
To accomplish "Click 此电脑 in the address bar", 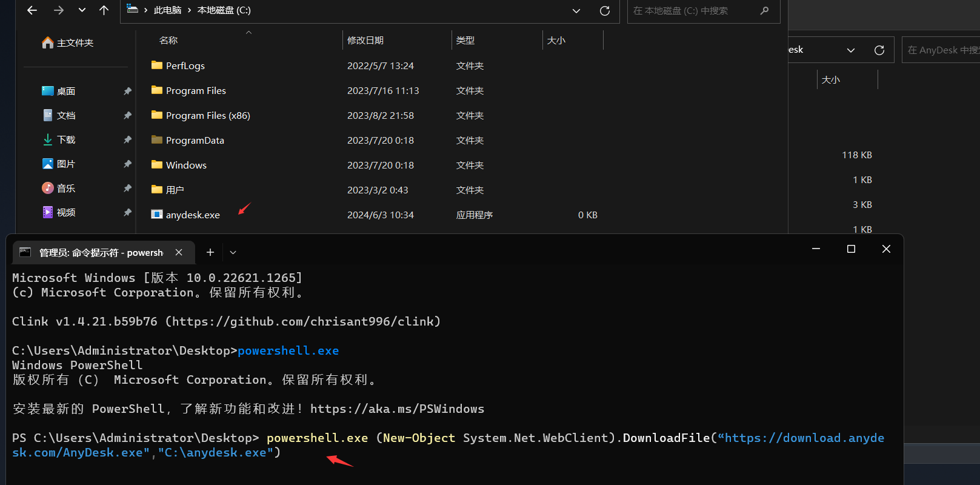I will 167,10.
